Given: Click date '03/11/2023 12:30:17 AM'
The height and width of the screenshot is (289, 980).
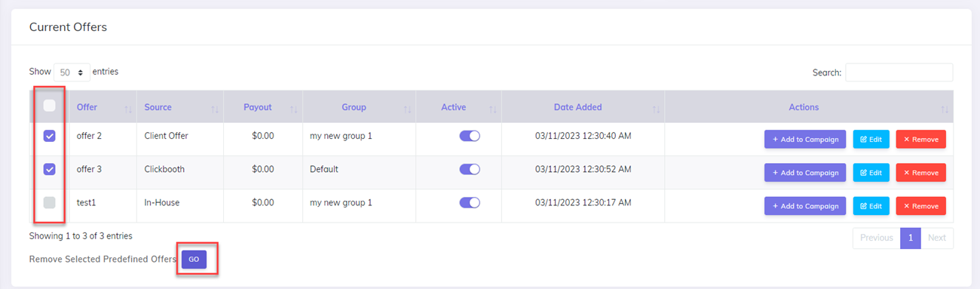Looking at the screenshot, I should point(583,202).
